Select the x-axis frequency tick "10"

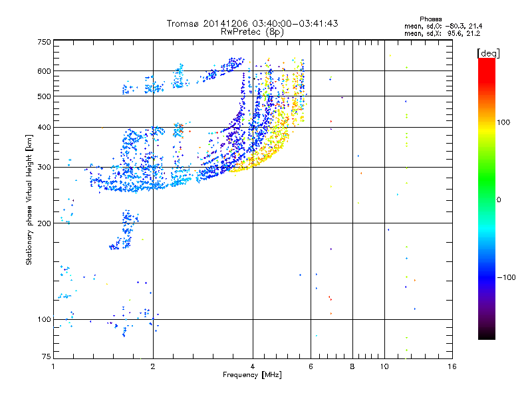tap(384, 366)
